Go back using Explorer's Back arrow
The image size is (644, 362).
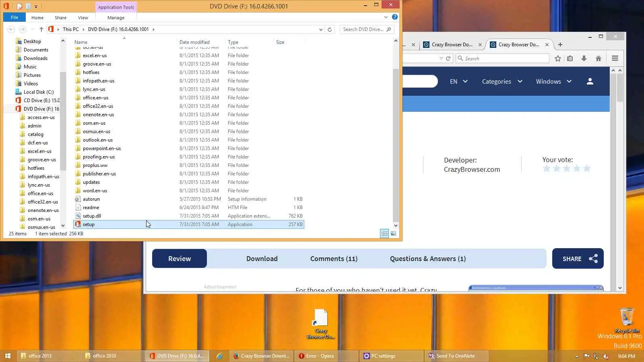(11, 29)
